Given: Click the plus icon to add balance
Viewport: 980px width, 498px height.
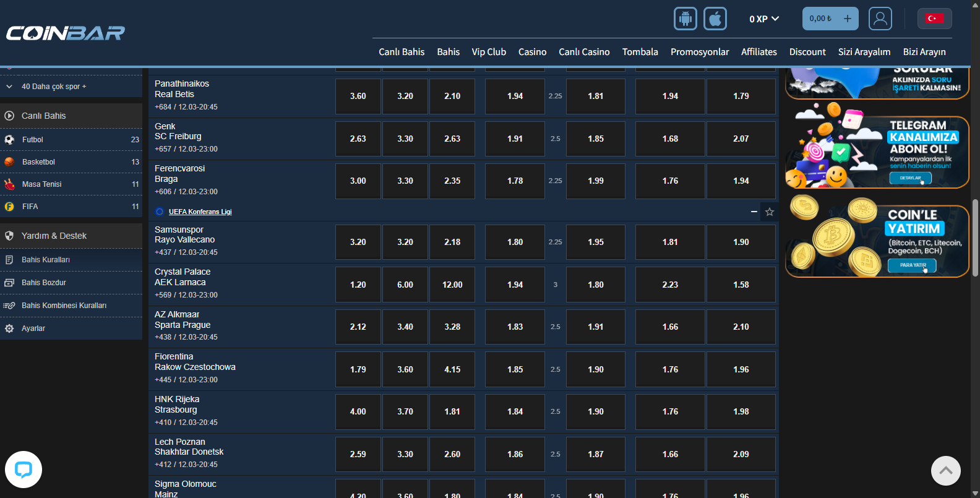Looking at the screenshot, I should (847, 19).
